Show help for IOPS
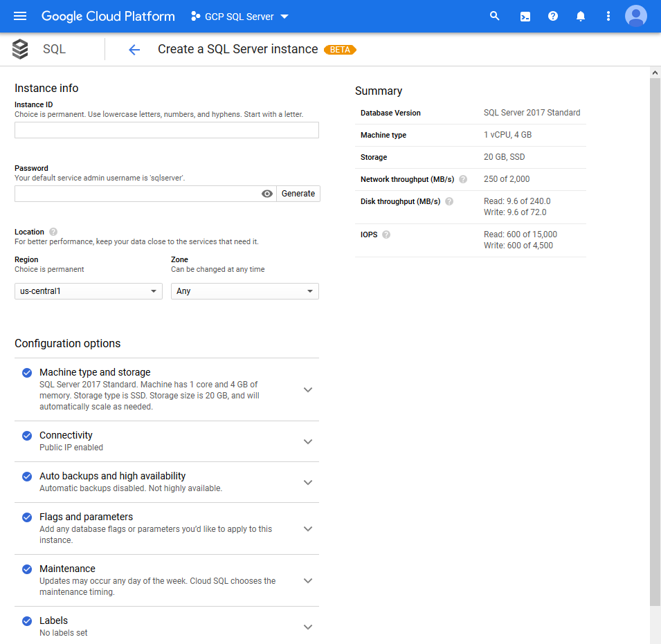Image resolution: width=661 pixels, height=644 pixels. pyautogui.click(x=386, y=234)
